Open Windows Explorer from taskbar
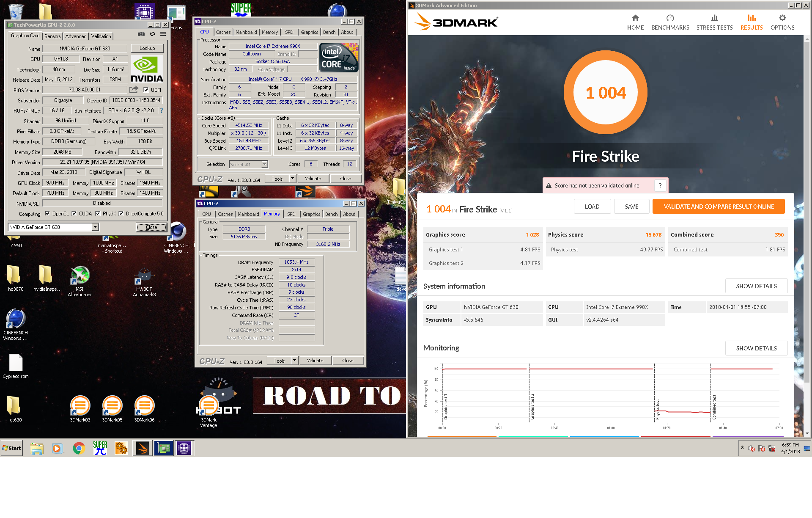 (37, 448)
